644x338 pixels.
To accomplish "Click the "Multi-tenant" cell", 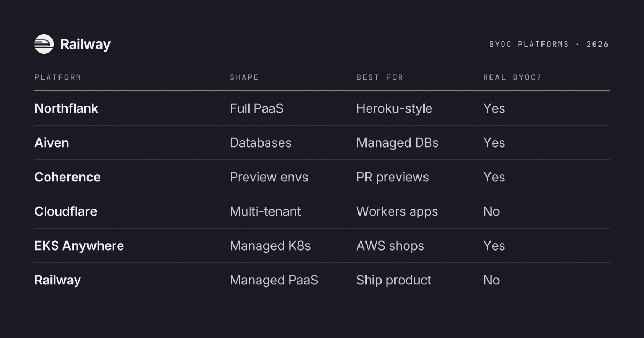I will tap(266, 211).
